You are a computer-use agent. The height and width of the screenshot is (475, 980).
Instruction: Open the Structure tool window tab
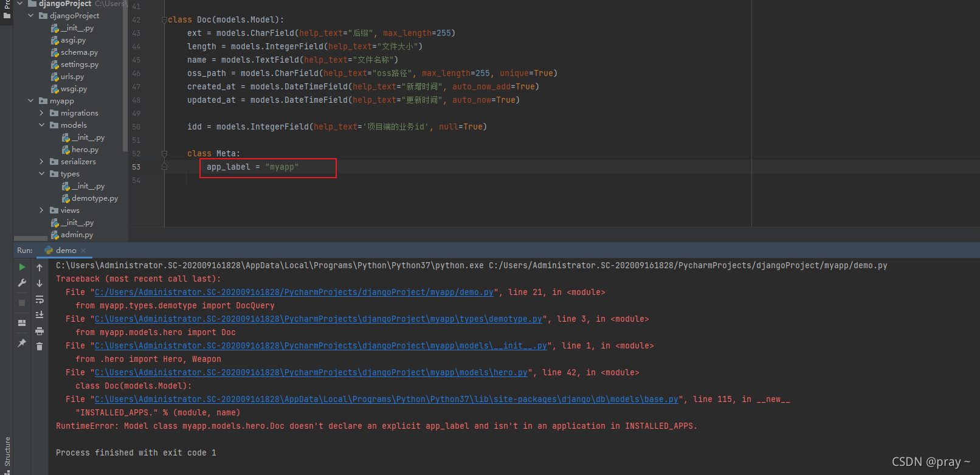7,451
